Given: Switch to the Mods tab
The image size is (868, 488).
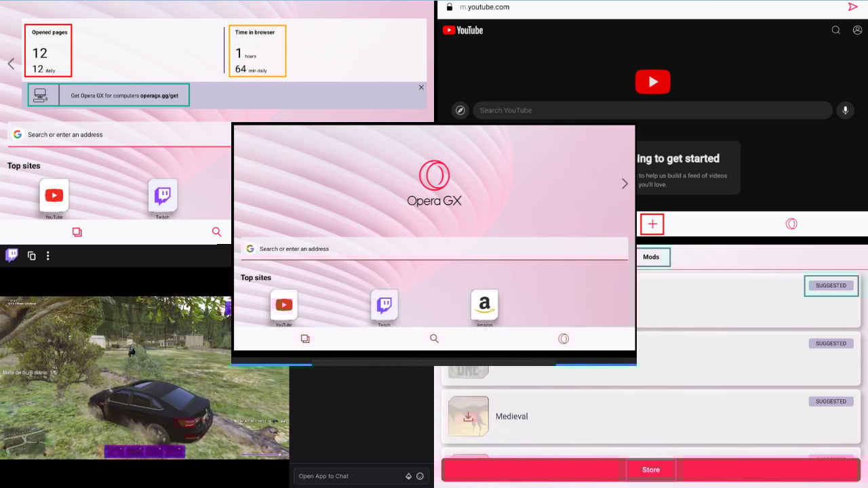Looking at the screenshot, I should click(651, 257).
